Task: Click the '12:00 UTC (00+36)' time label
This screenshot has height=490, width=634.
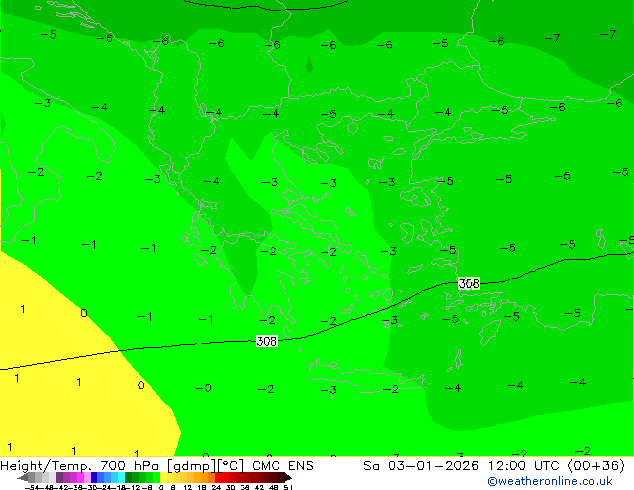Action: point(556,466)
